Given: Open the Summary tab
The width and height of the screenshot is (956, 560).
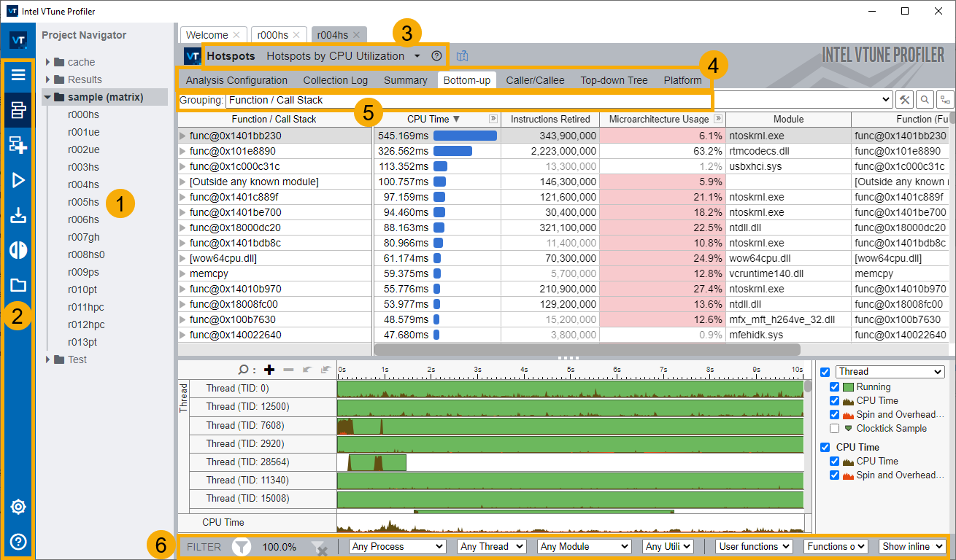Looking at the screenshot, I should tap(405, 80).
